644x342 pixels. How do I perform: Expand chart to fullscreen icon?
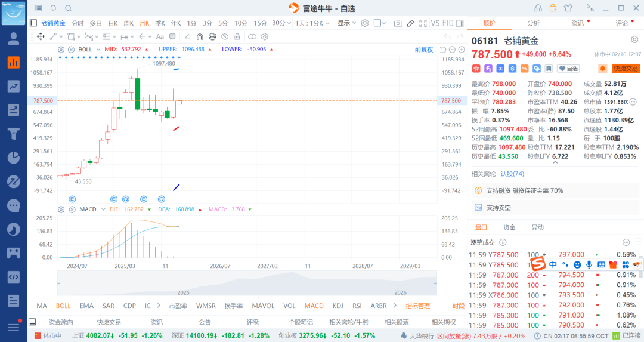[x=423, y=23]
